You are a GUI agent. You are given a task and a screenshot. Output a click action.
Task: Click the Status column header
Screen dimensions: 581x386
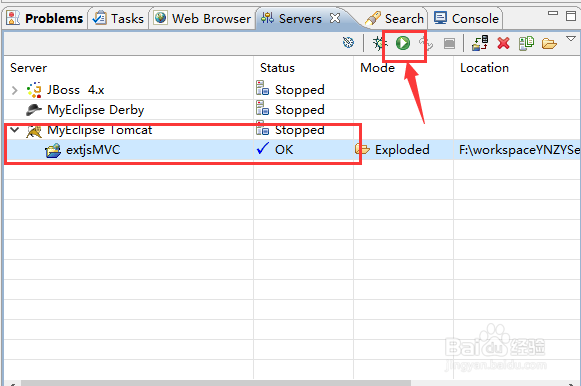277,68
